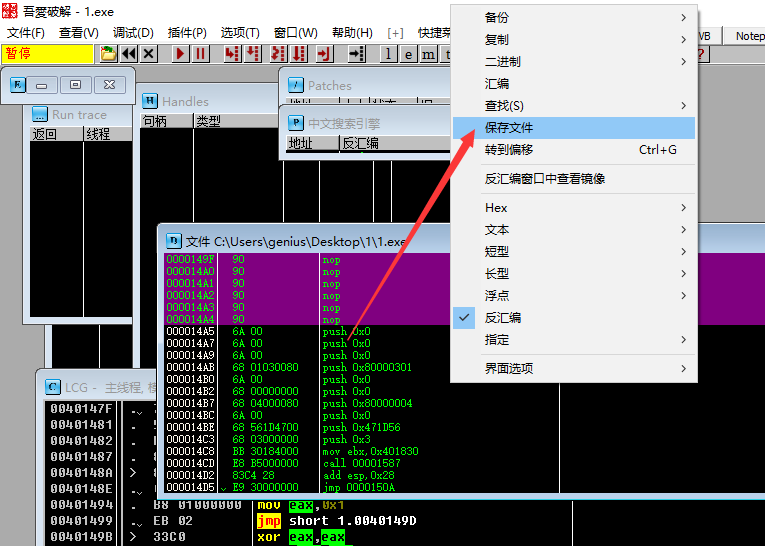The height and width of the screenshot is (546, 765).
Task: Select 汇编 in the context menu
Action: (x=574, y=83)
